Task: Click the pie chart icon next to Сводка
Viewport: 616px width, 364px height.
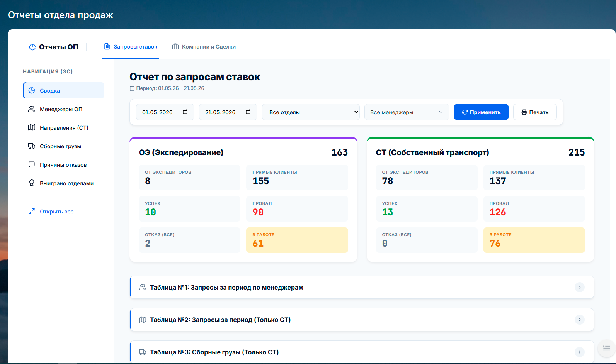Action: click(32, 90)
